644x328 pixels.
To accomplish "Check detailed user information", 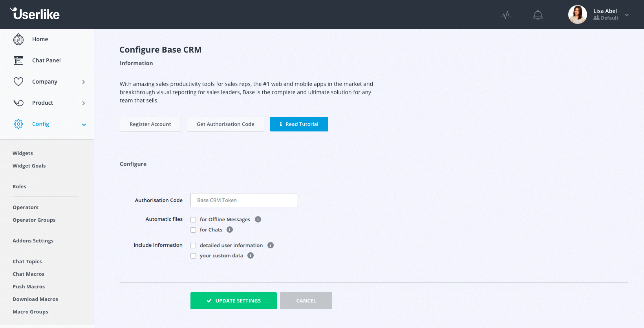I will tap(193, 246).
